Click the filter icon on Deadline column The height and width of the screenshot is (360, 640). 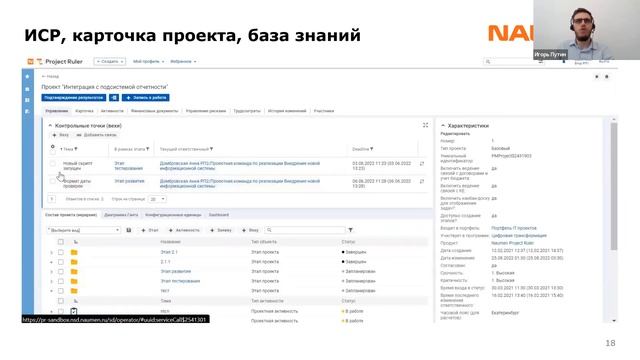[x=371, y=149]
